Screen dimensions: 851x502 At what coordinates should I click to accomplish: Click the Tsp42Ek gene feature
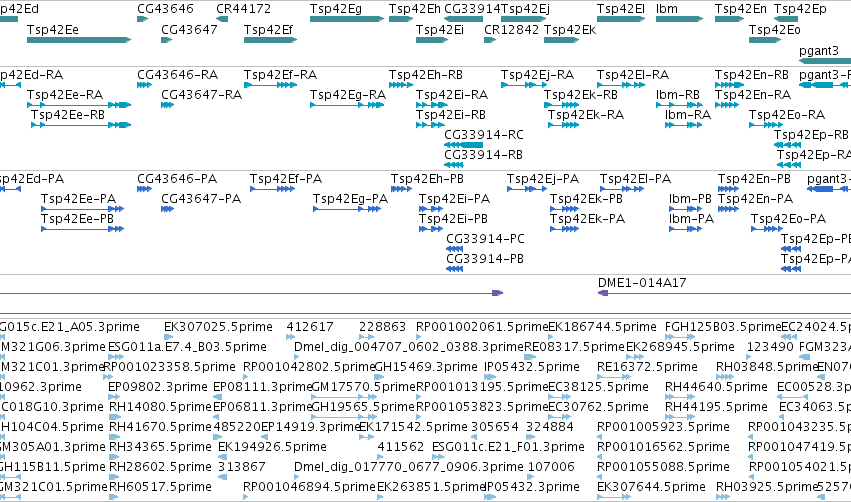[562, 40]
